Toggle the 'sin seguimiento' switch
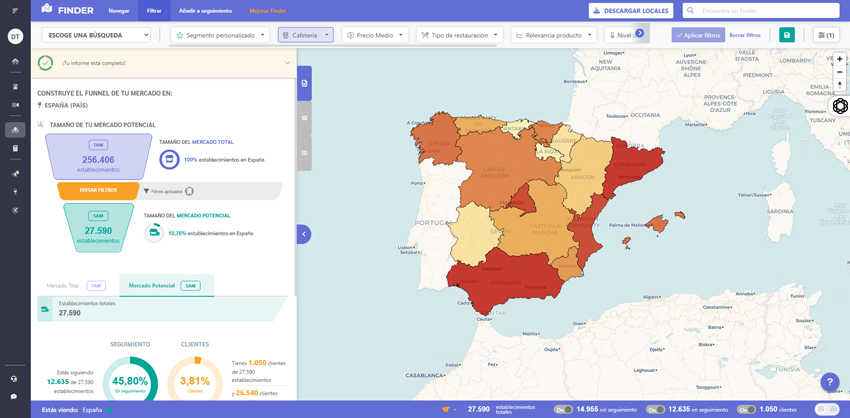Image resolution: width=850 pixels, height=418 pixels. click(x=563, y=409)
